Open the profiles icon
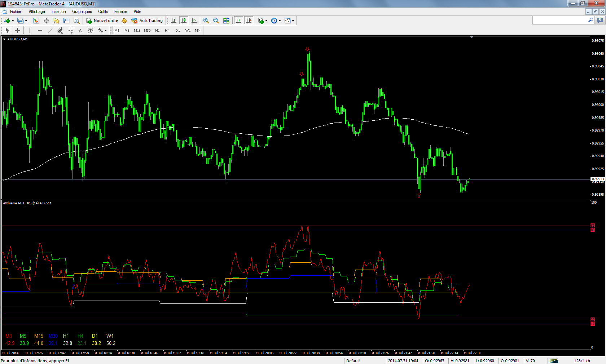 (21, 21)
